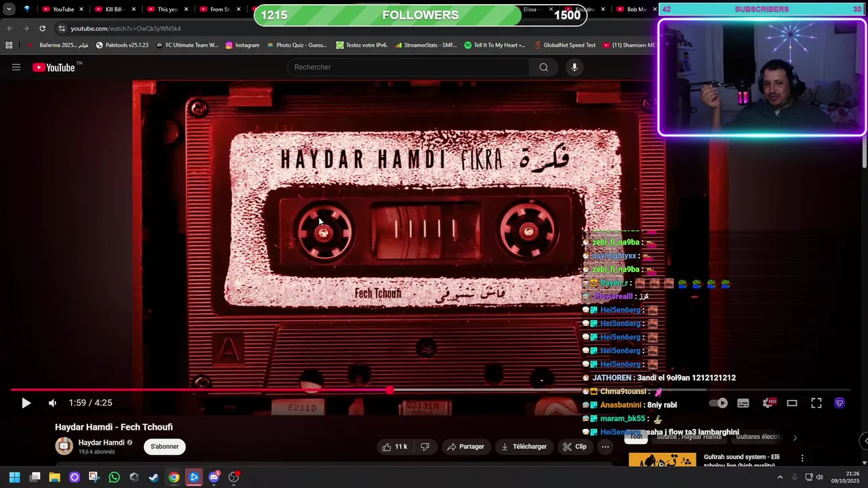Open the Partager share button
This screenshot has height=488, width=868.
465,447
